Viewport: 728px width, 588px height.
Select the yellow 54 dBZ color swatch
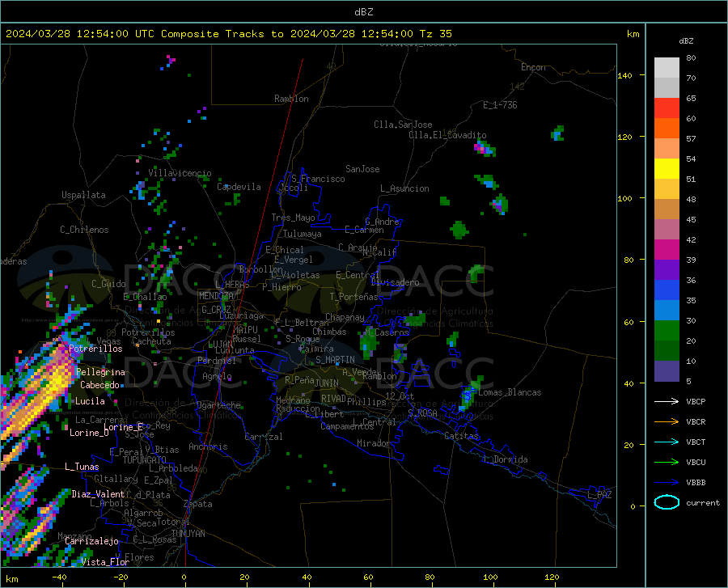[667, 168]
